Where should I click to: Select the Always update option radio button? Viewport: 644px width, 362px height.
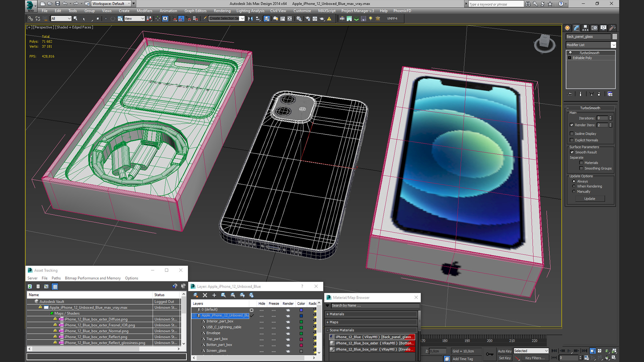coord(574,181)
